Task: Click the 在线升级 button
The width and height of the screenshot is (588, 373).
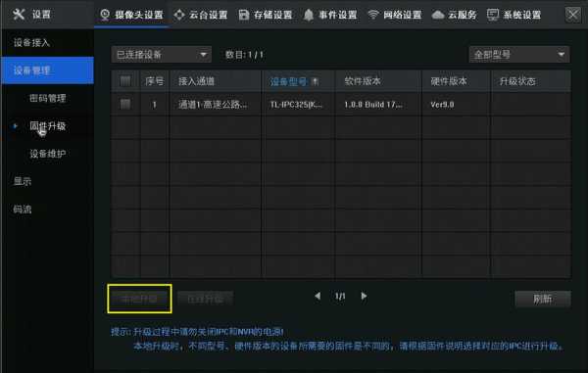Action: click(205, 299)
